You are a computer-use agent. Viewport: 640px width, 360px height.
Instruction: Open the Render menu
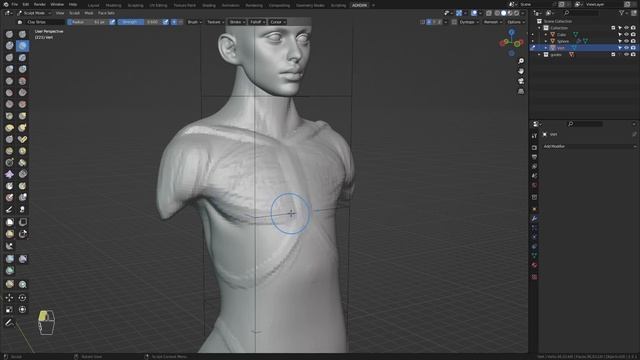[40, 4]
